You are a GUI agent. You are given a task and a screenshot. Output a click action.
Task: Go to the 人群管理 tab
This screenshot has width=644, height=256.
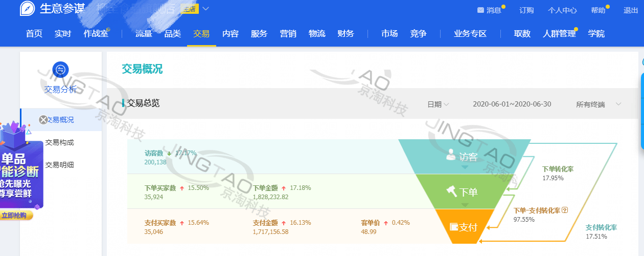click(558, 34)
